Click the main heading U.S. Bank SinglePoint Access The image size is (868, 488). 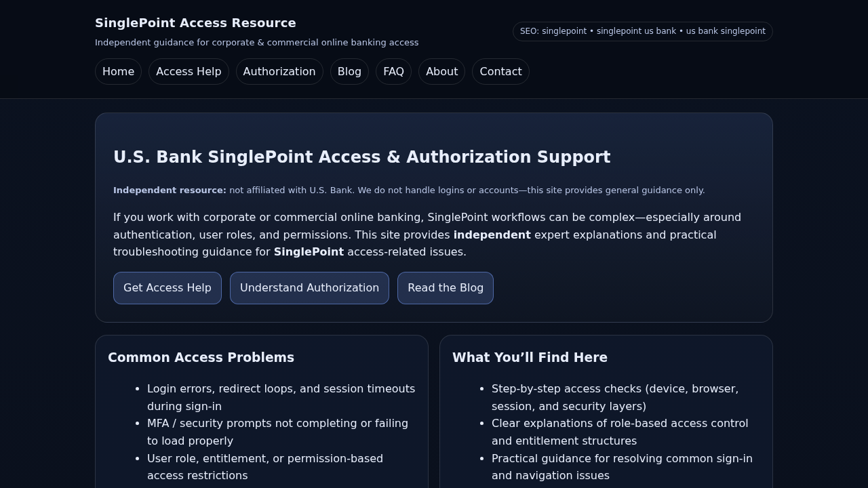tap(361, 157)
